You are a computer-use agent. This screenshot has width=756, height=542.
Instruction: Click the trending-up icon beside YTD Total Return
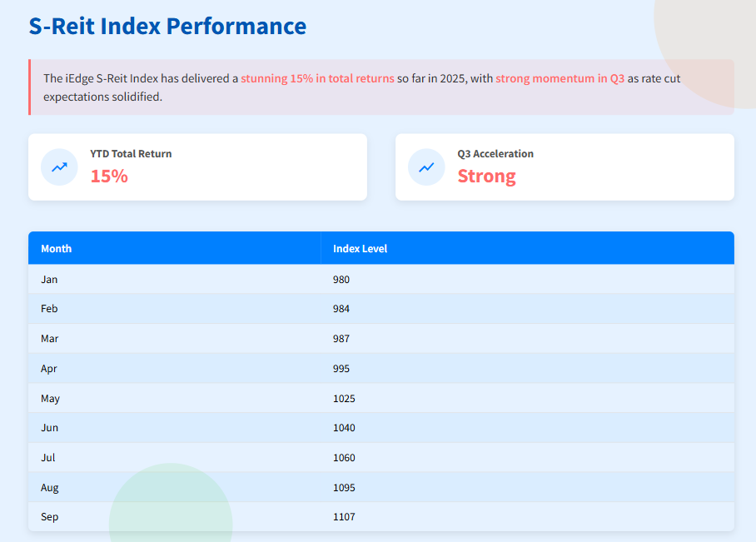(59, 167)
